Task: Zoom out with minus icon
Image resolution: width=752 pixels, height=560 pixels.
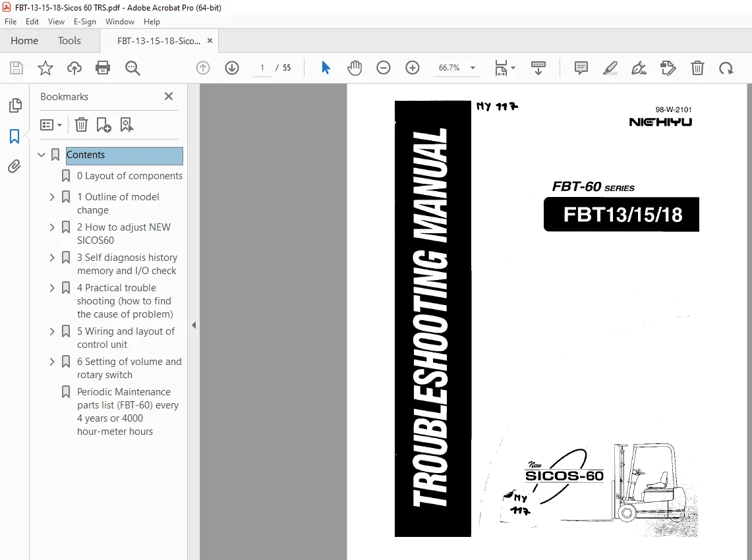Action: click(x=383, y=68)
